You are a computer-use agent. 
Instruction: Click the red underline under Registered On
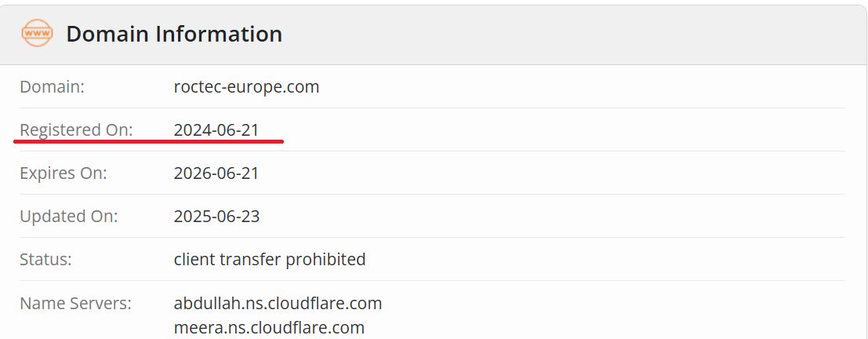(x=149, y=142)
